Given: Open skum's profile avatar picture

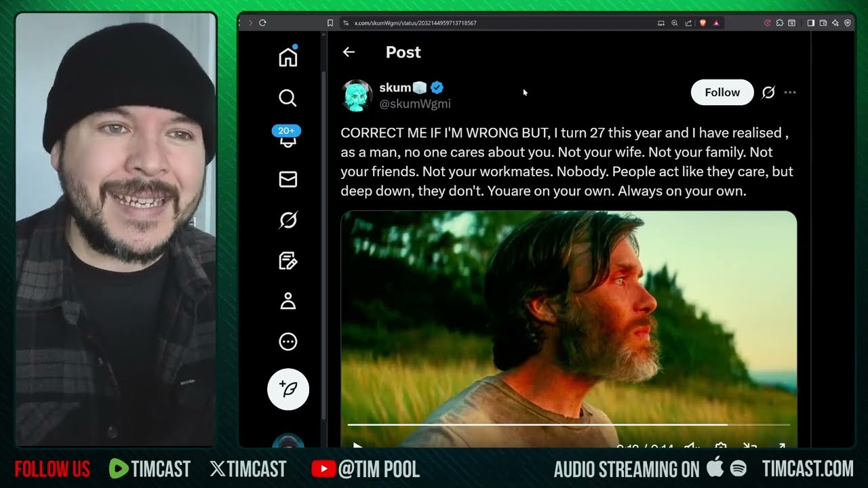Looking at the screenshot, I should pos(357,96).
